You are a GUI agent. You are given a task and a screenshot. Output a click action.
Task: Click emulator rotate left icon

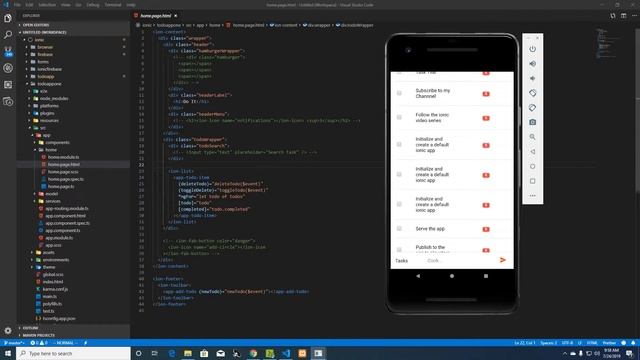(533, 93)
